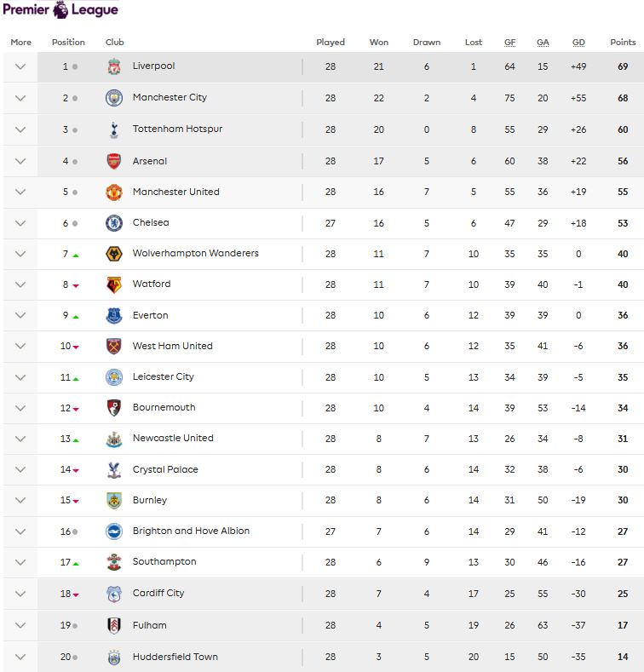Screen dimensions: 644x672
Task: Expand the Chelsea row chevron
Action: [x=20, y=223]
